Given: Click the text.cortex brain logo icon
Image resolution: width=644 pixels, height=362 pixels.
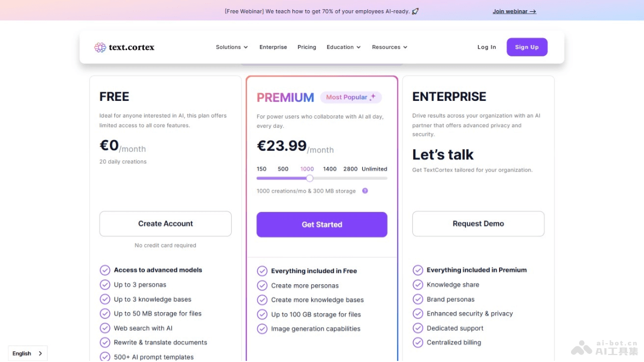Looking at the screenshot, I should coord(100,47).
